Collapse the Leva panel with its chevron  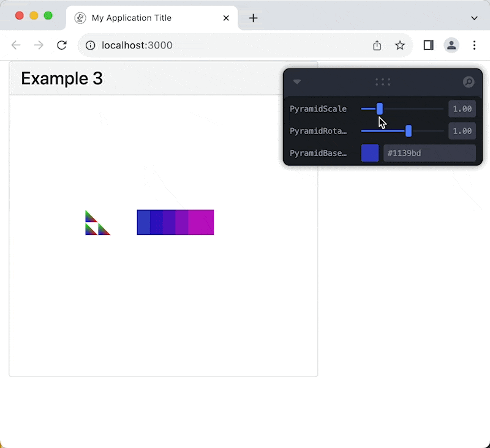[x=297, y=81]
